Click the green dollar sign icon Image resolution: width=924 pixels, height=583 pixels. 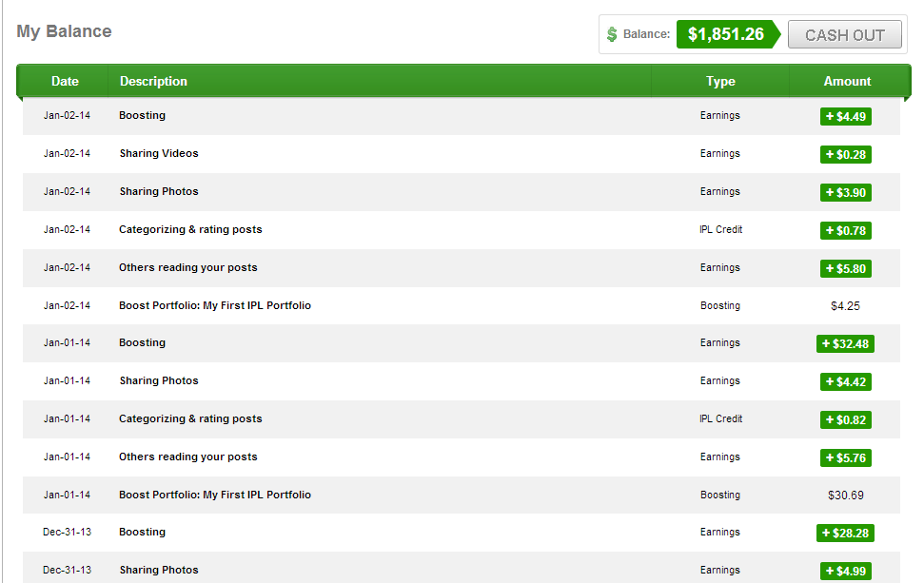point(612,34)
